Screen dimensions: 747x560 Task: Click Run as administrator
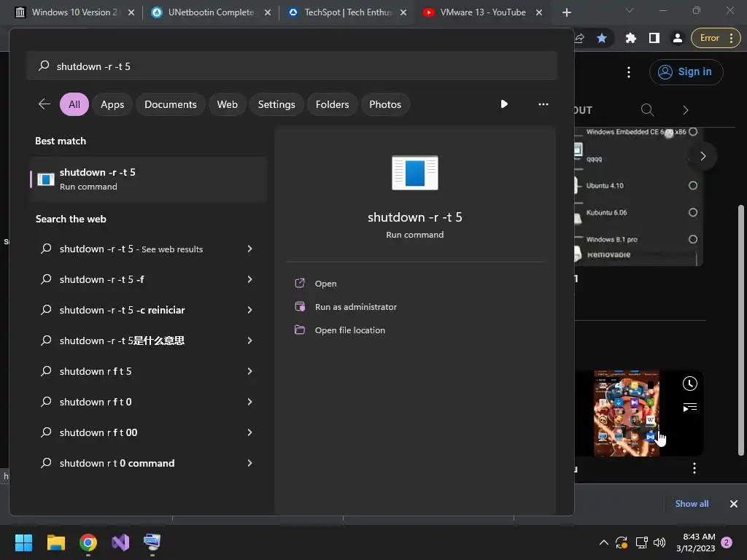[x=356, y=307]
